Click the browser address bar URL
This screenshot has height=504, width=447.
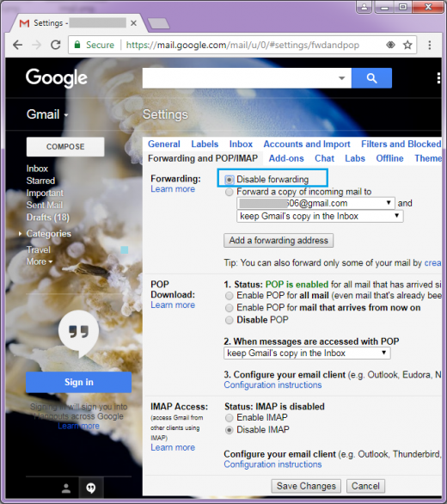(242, 45)
